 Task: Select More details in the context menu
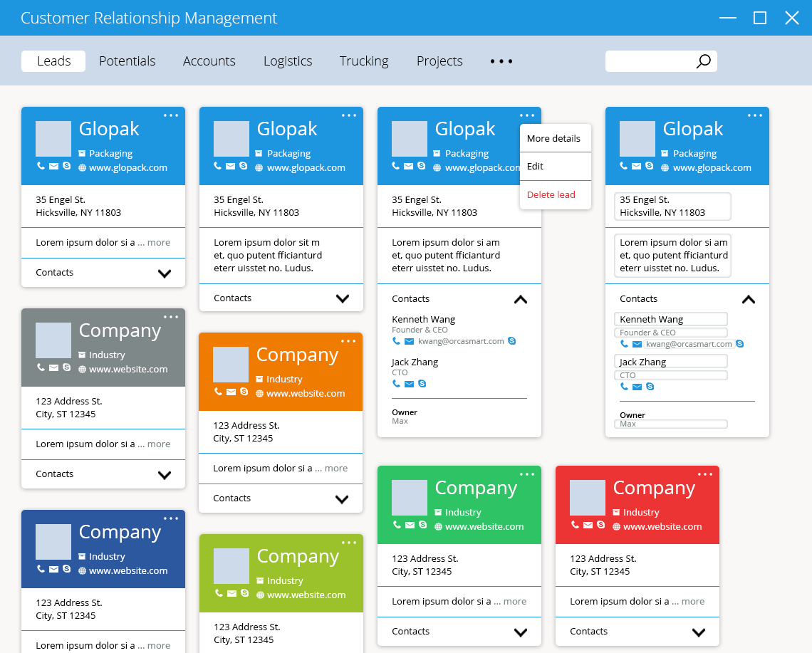(553, 138)
